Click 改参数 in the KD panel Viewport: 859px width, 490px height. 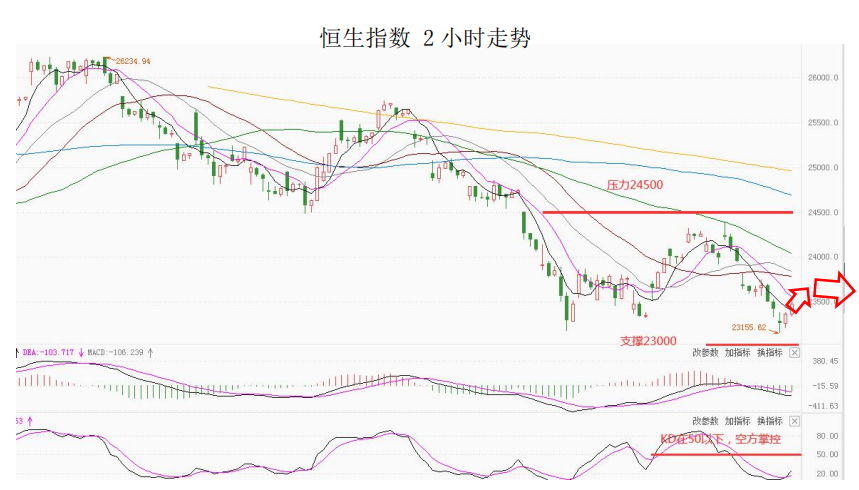705,421
